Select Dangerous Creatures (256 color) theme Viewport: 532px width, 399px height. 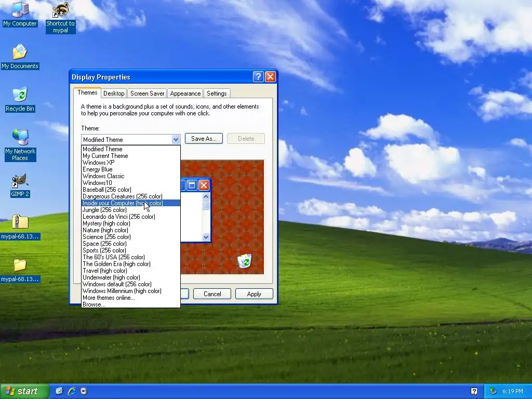[x=130, y=196]
